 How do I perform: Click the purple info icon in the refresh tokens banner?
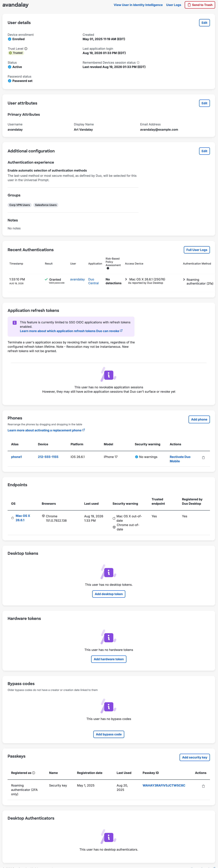point(14,323)
